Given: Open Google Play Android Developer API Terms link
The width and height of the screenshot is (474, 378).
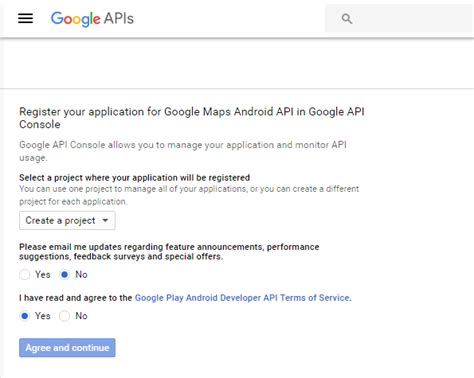Looking at the screenshot, I should click(242, 298).
